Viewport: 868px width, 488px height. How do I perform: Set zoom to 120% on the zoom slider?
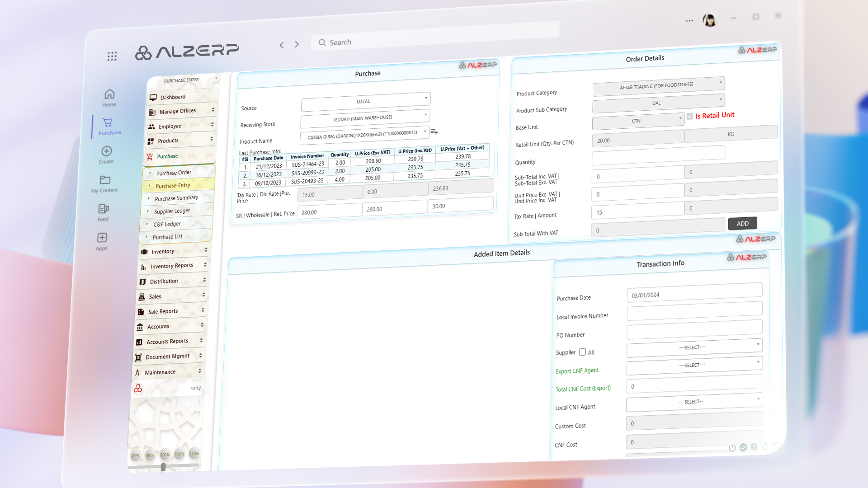(193, 455)
